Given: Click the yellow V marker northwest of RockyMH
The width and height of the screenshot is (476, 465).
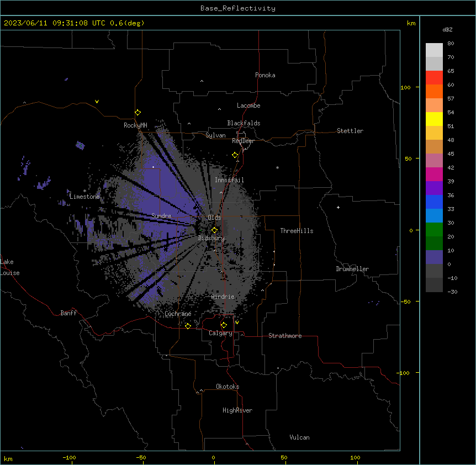Looking at the screenshot, I should tap(97, 102).
